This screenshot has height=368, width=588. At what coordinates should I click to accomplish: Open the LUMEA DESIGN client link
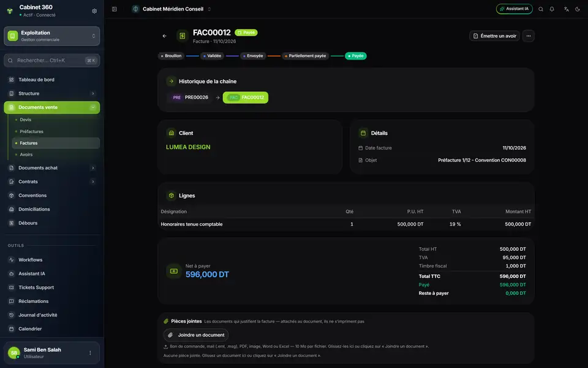click(x=188, y=147)
